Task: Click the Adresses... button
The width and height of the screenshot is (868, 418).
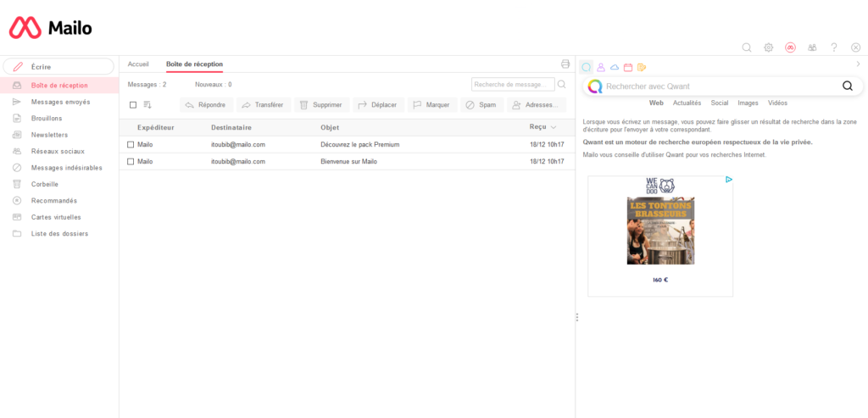Action: click(x=537, y=104)
